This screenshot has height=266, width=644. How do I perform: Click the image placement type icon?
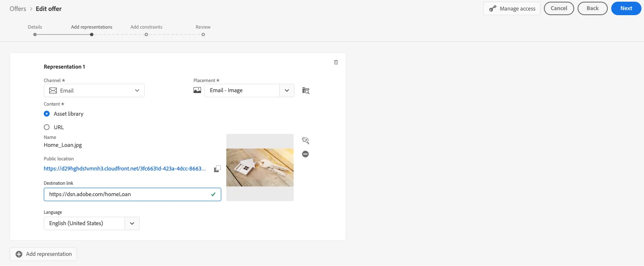pyautogui.click(x=197, y=90)
